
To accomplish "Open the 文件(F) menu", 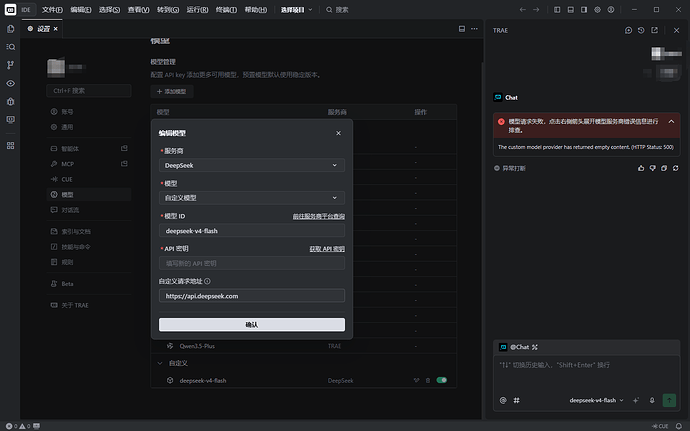I will [52, 10].
